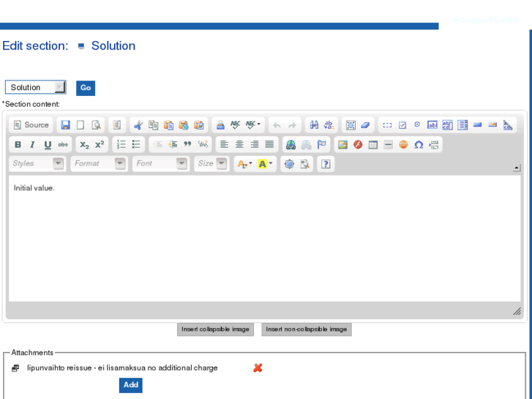Click the Insert Flash icon
This screenshot has height=399, width=532.
click(358, 145)
